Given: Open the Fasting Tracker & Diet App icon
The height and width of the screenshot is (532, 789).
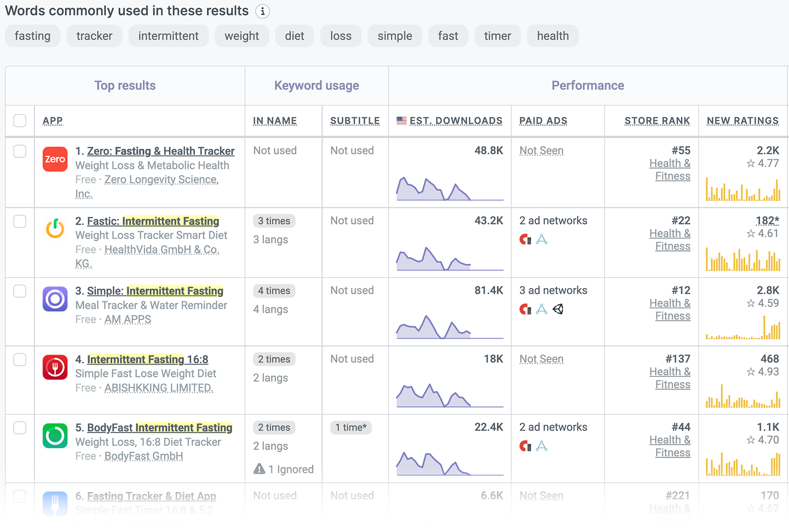Looking at the screenshot, I should [x=55, y=504].
